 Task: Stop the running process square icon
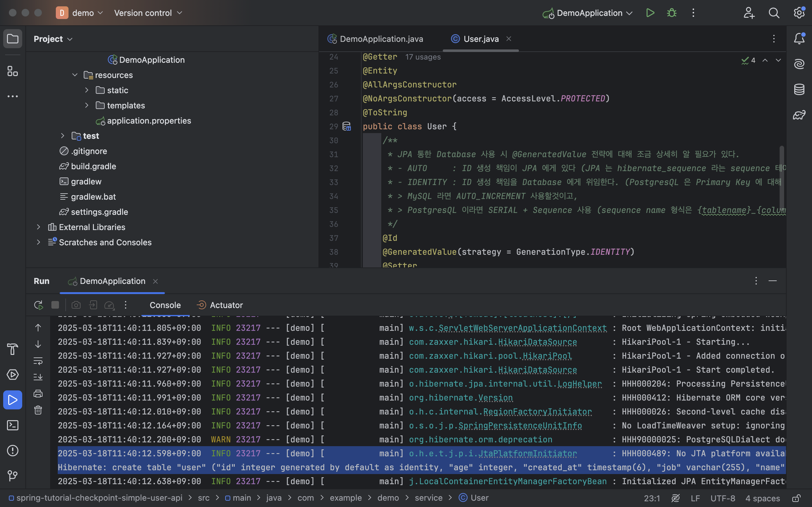tap(55, 305)
